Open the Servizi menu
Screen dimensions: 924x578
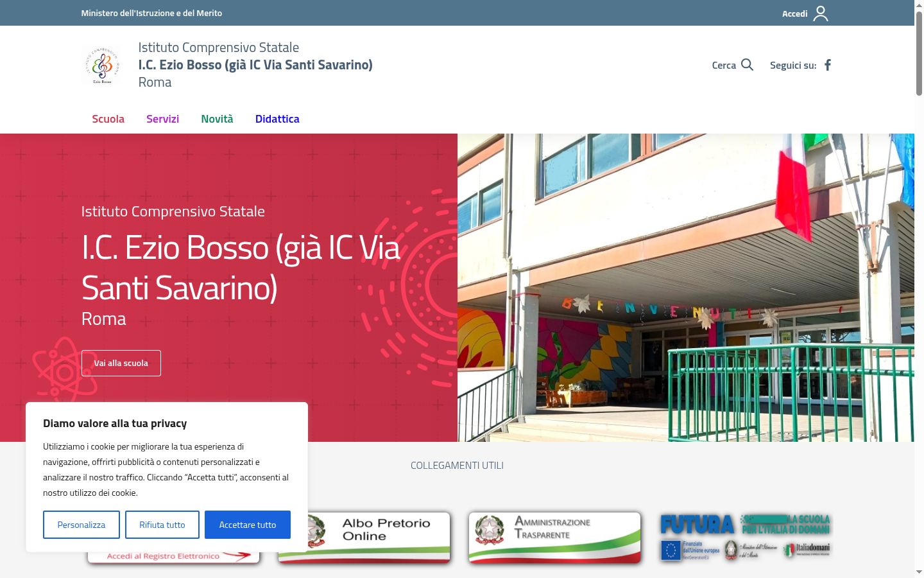click(x=162, y=119)
